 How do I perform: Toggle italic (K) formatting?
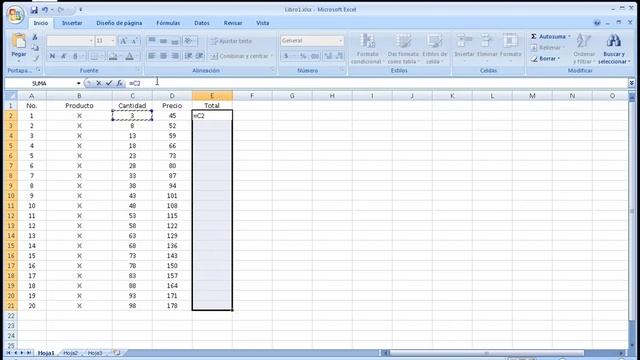click(64, 56)
